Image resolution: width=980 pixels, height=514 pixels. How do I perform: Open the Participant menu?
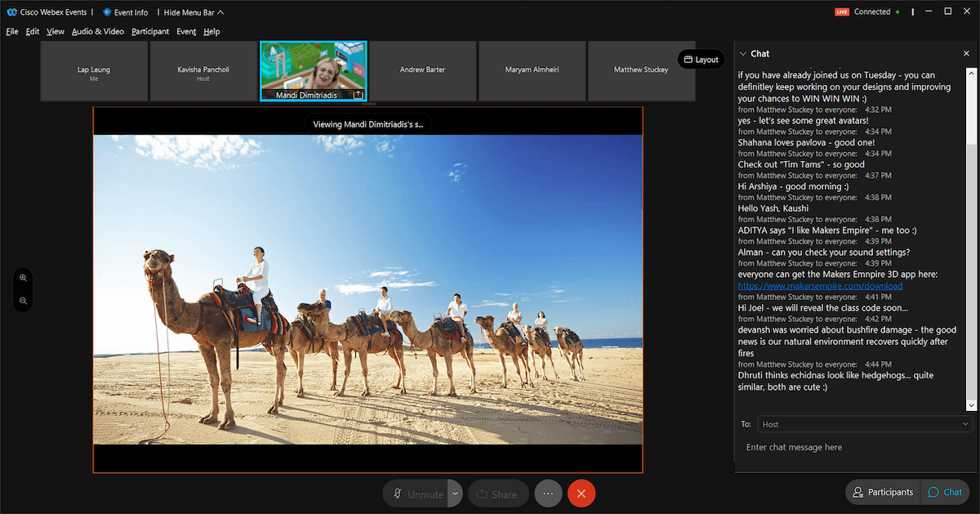tap(150, 32)
